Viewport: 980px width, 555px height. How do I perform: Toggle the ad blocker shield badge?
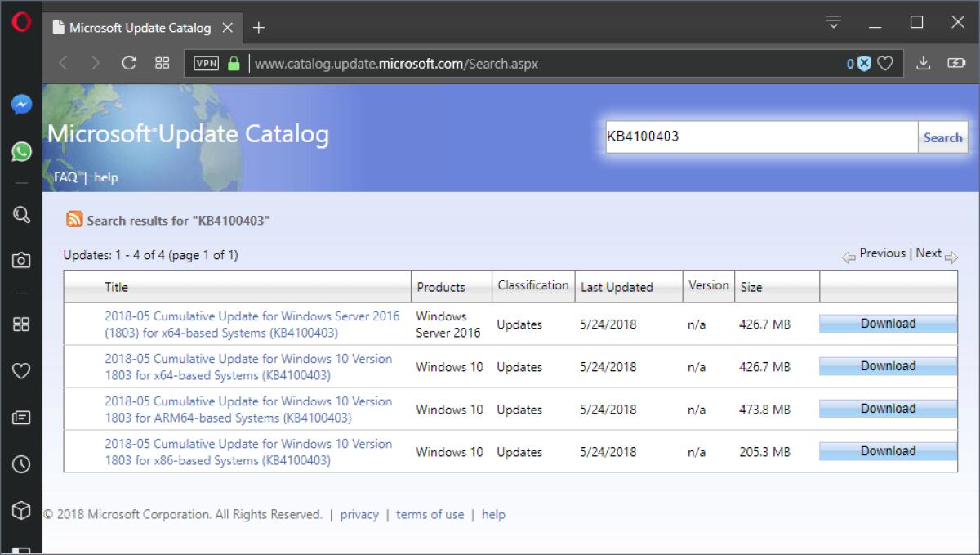coord(863,62)
